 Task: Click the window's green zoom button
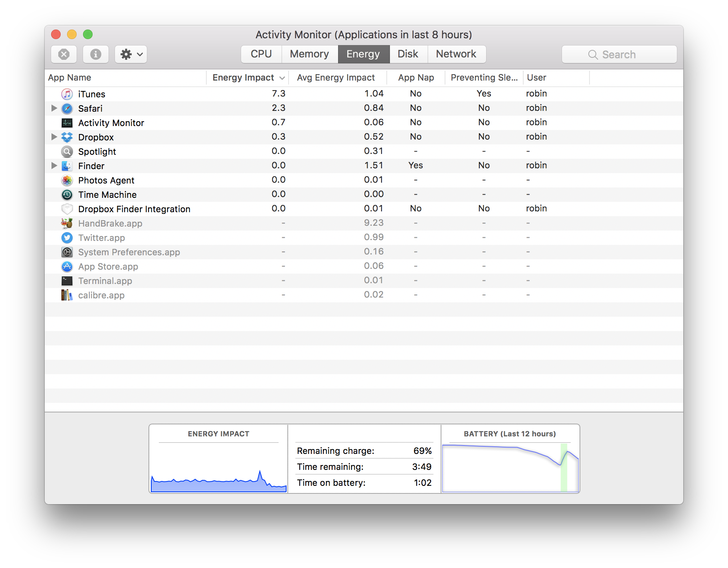tap(88, 34)
